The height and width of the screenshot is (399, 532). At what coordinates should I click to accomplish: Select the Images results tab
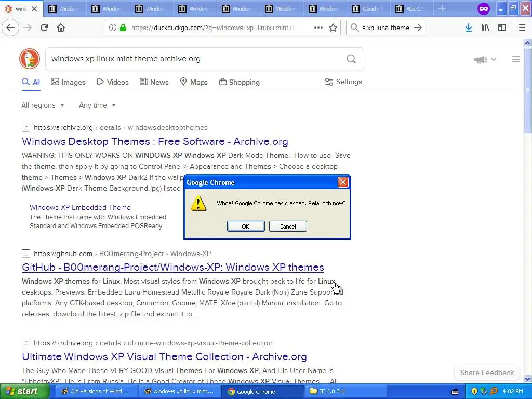click(x=68, y=82)
